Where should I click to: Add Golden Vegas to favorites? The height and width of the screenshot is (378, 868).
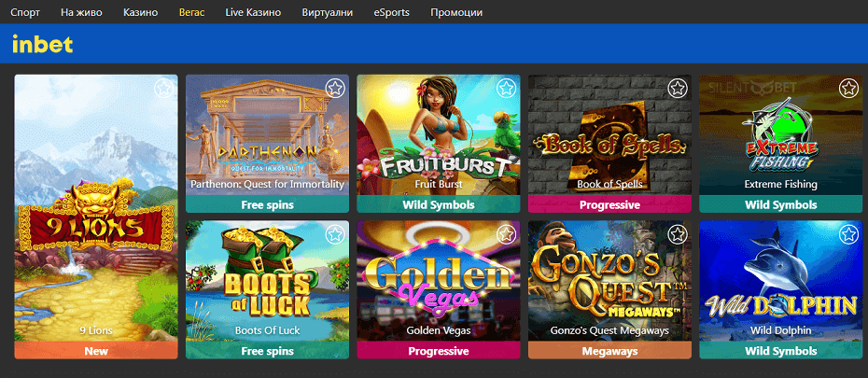(506, 234)
